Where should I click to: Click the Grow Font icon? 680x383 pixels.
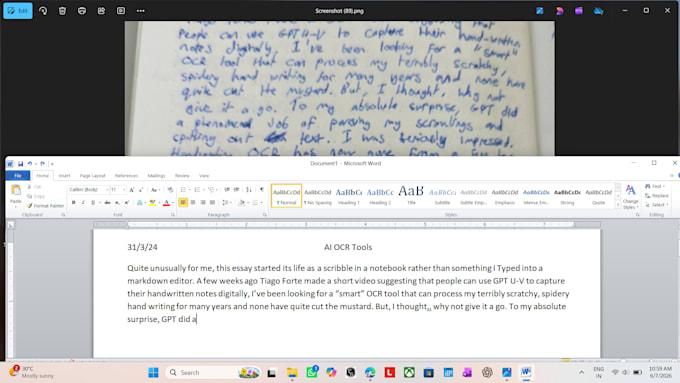click(131, 190)
